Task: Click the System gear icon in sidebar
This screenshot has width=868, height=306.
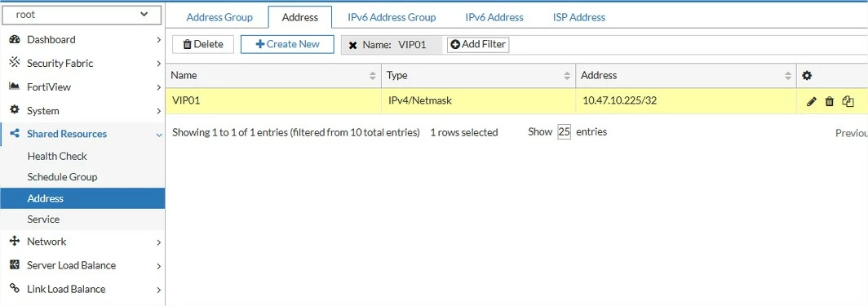Action: point(15,110)
